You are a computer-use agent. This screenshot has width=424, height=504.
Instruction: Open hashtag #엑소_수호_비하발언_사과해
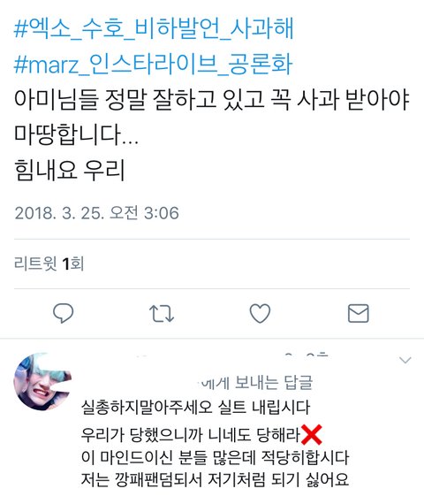coord(154,28)
